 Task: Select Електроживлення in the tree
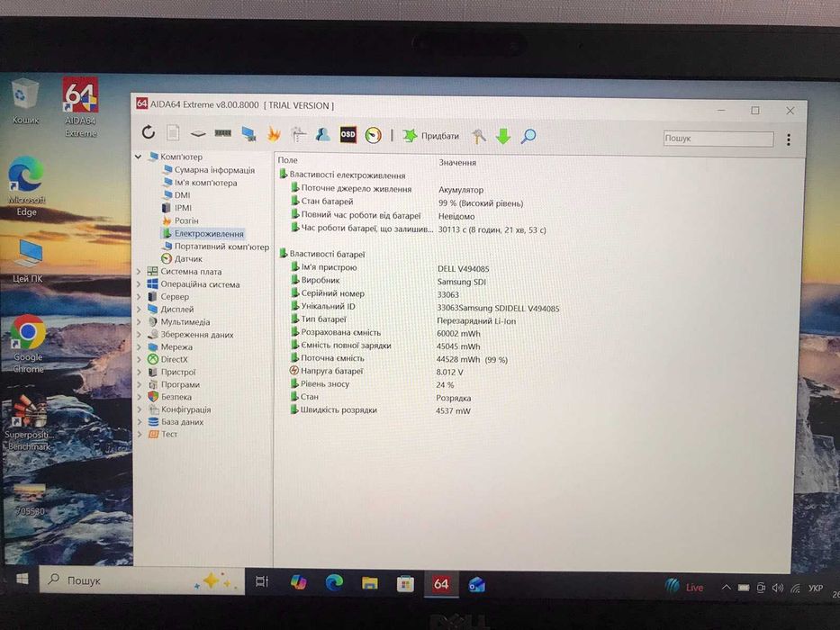(209, 234)
